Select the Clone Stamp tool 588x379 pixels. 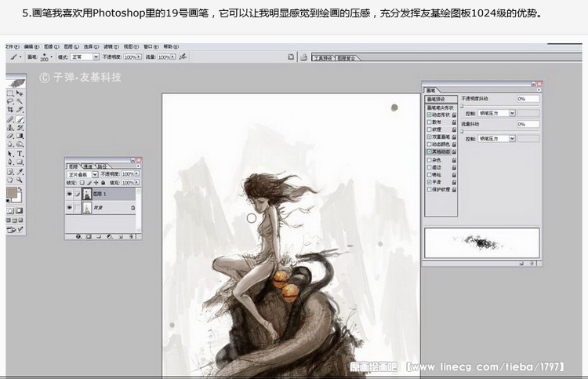coord(10,128)
